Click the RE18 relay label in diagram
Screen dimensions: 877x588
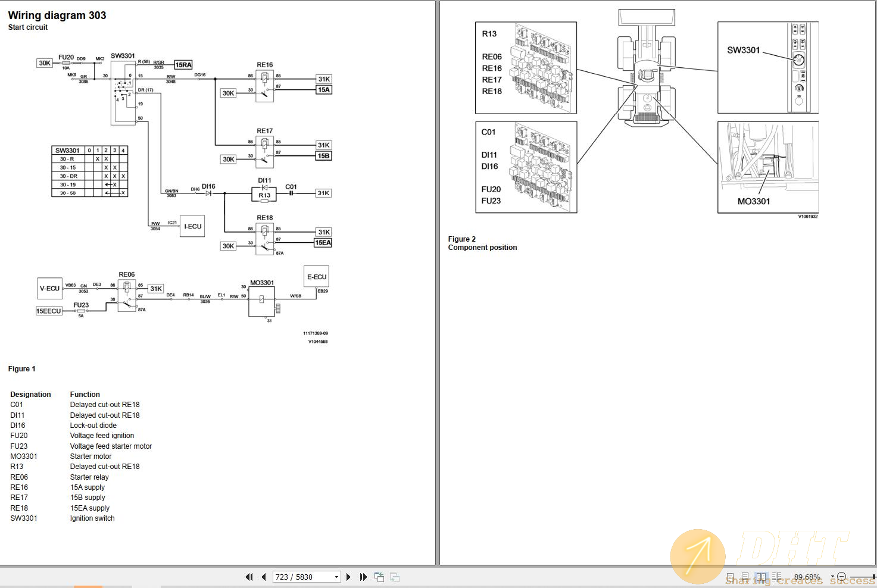point(265,218)
